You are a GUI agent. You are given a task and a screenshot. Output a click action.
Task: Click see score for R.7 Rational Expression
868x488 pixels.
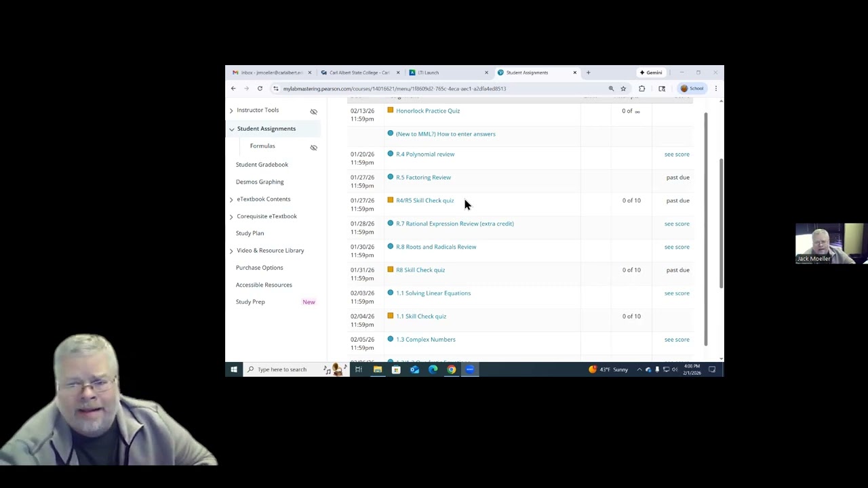pyautogui.click(x=677, y=224)
